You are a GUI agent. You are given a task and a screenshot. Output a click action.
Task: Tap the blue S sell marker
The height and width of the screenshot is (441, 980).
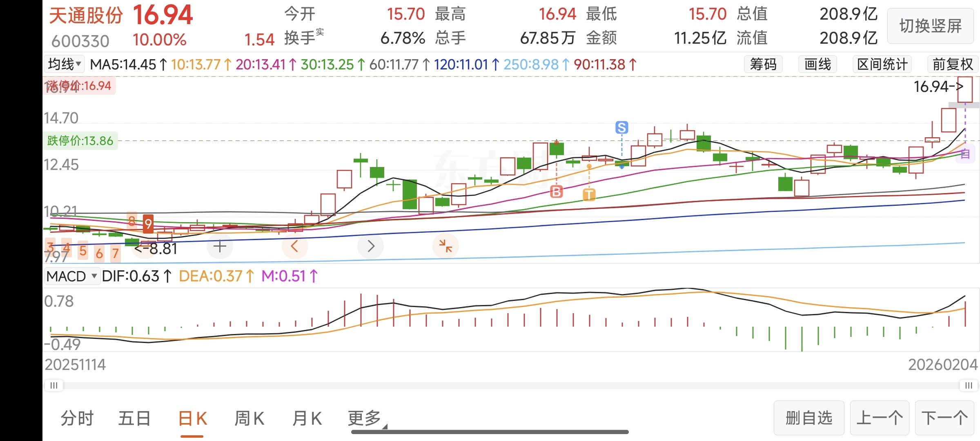coord(621,128)
